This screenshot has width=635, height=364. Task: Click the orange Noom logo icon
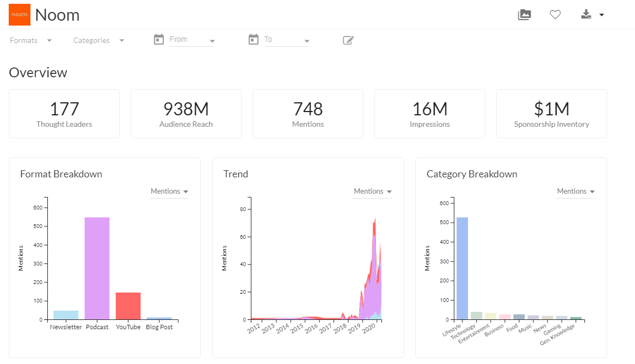(20, 15)
